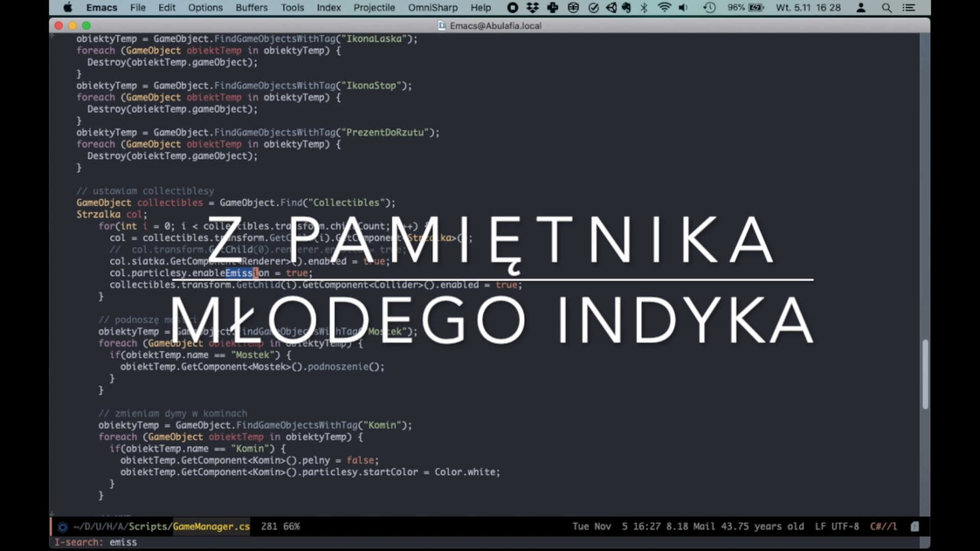
Task: Click the C#//l mode indicator
Action: [884, 527]
